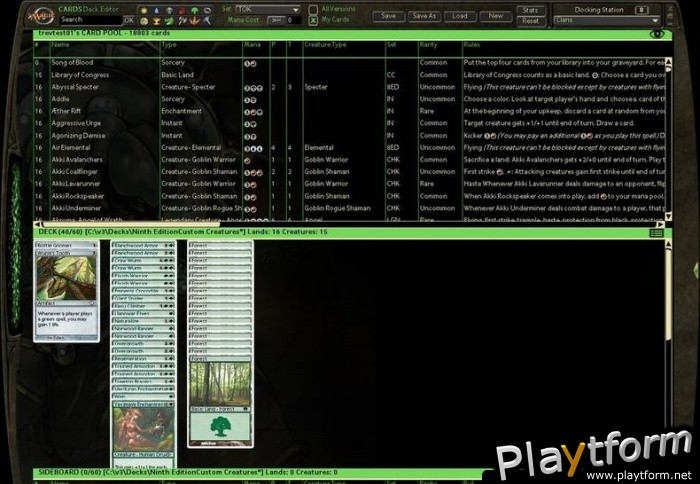Select the Addle card row

point(350,99)
